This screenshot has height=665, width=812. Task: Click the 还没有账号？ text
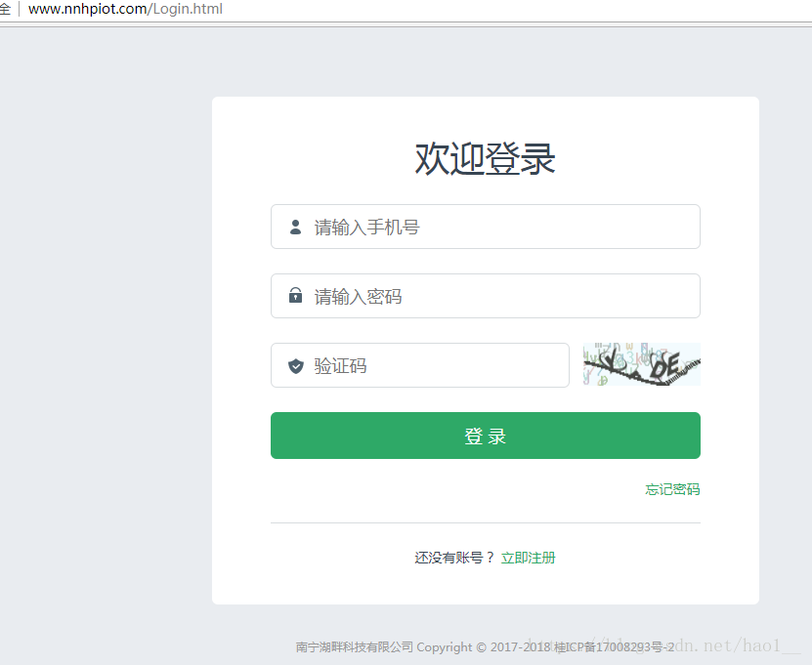click(454, 558)
